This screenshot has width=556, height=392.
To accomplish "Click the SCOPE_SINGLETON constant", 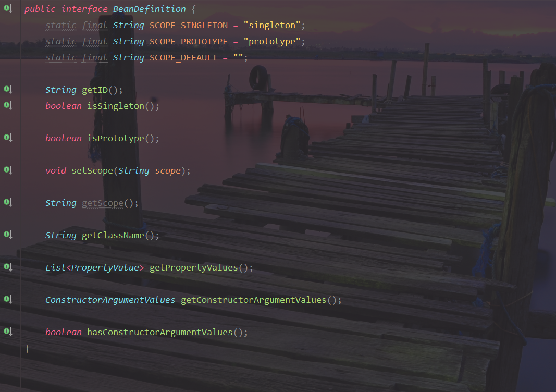I will click(189, 26).
